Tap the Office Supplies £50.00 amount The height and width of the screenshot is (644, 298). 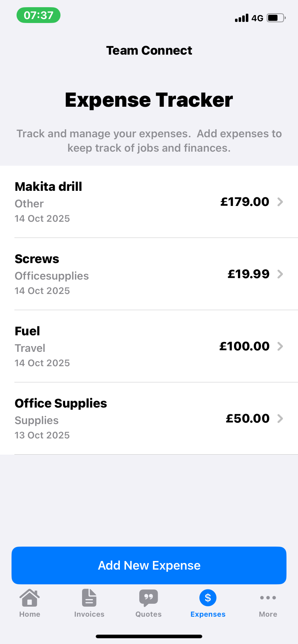tap(248, 419)
